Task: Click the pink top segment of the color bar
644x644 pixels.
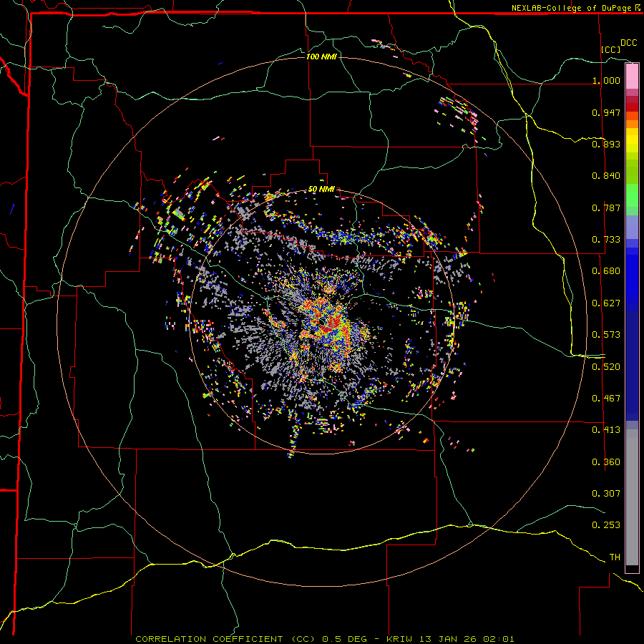Action: (632, 77)
